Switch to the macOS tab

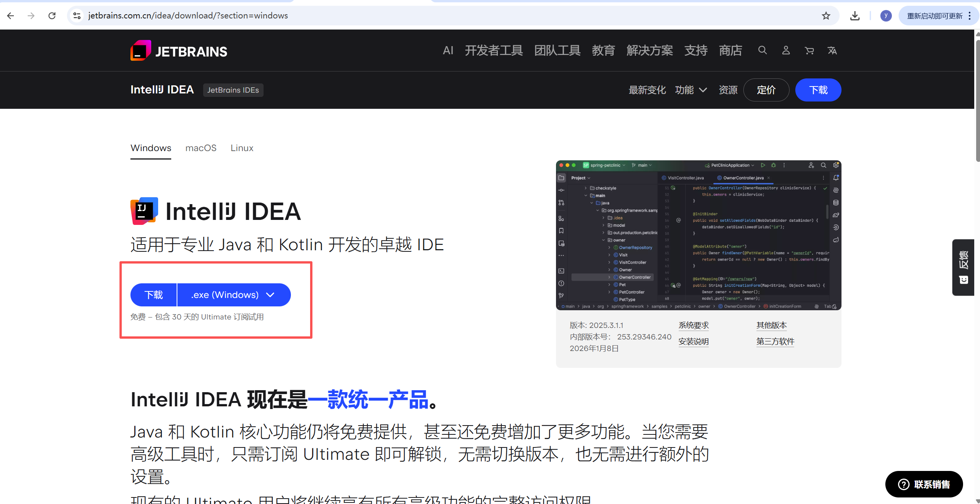pos(201,148)
